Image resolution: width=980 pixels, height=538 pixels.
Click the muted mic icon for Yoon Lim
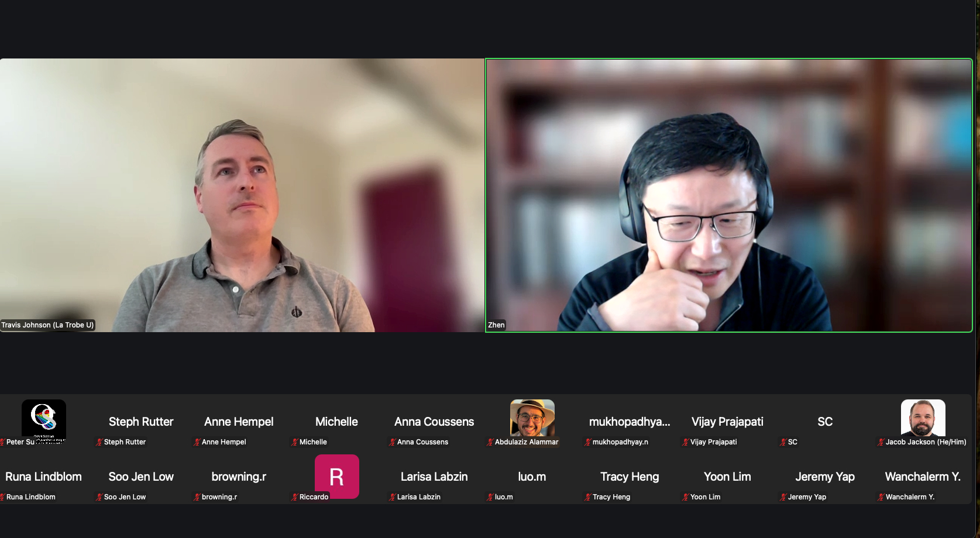coord(686,497)
